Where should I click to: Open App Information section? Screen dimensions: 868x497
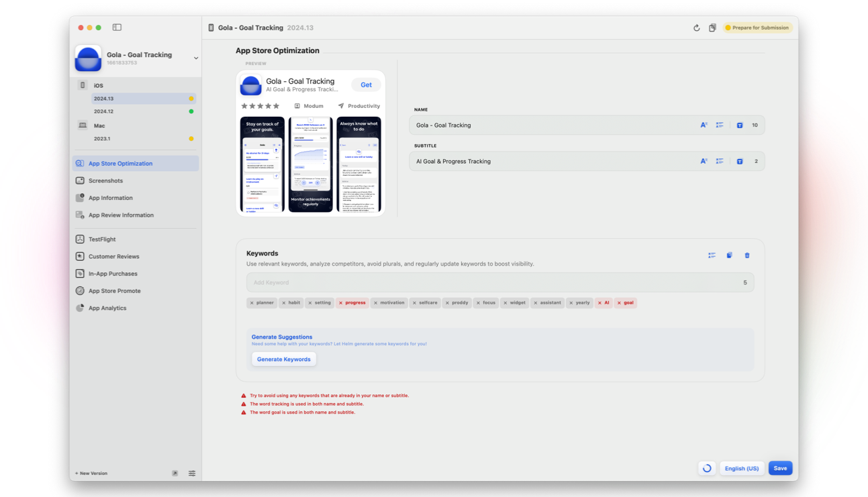click(x=136, y=198)
